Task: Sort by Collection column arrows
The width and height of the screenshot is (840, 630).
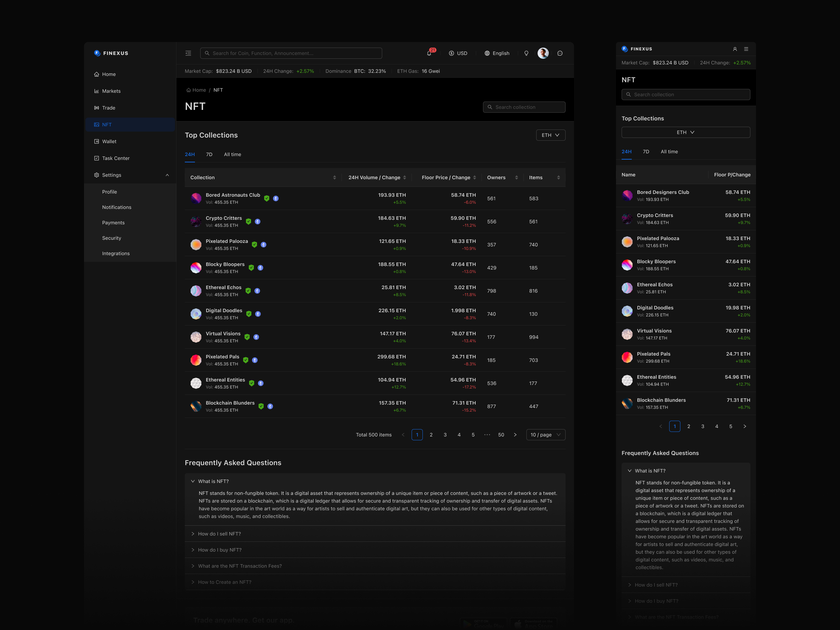Action: [334, 177]
